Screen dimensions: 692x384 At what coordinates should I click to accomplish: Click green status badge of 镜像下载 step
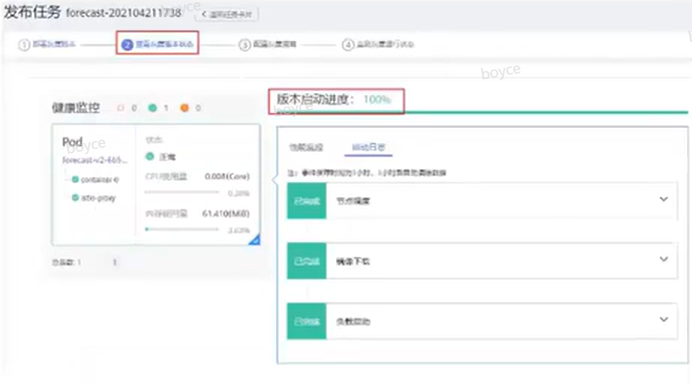[307, 261]
